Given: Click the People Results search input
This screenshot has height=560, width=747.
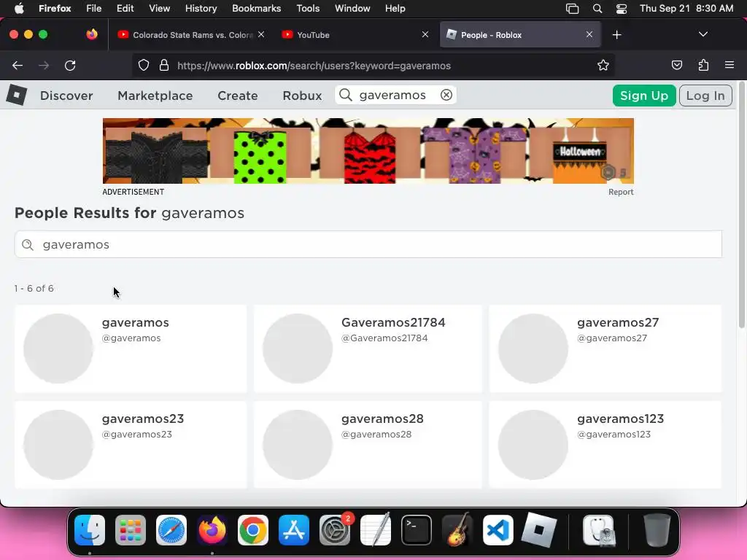Looking at the screenshot, I should [x=368, y=244].
